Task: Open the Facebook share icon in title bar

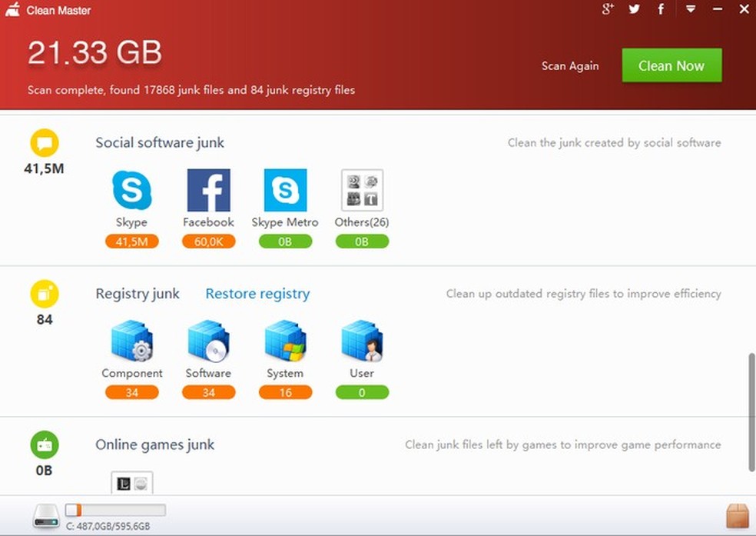Action: click(661, 8)
